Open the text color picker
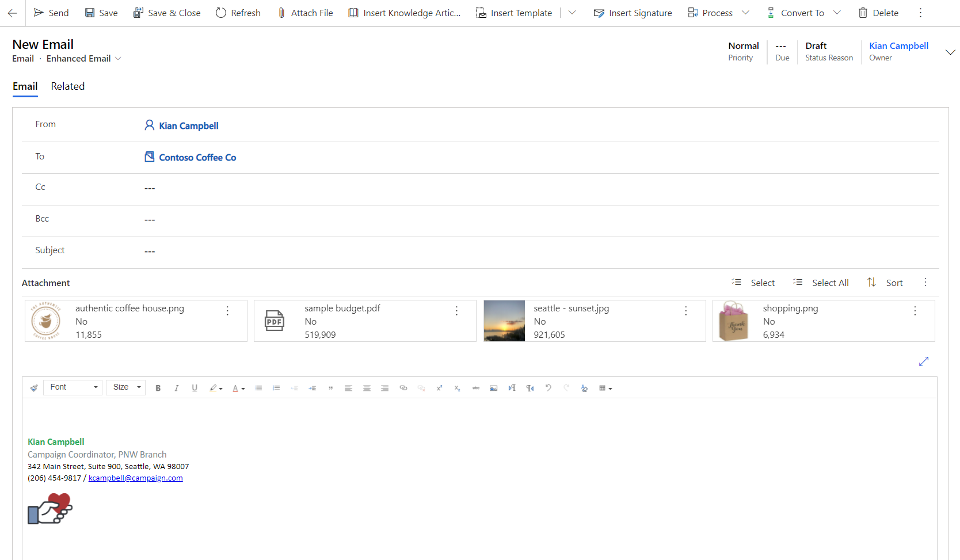 238,388
